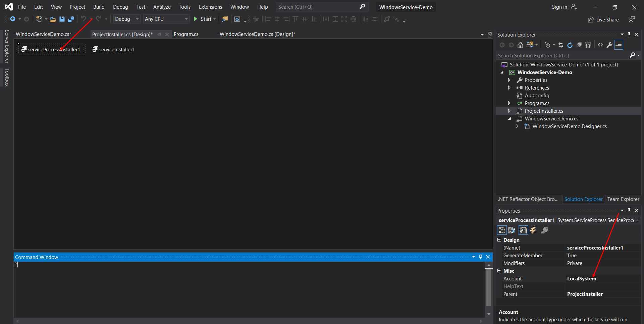Toggle the Properties button in the Properties toolbar
The height and width of the screenshot is (324, 644).
click(523, 230)
